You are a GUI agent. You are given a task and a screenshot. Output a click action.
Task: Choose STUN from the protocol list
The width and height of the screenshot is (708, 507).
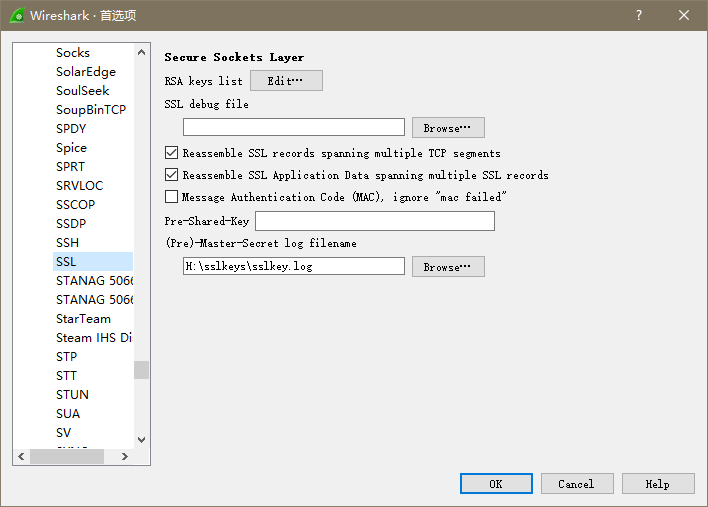click(72, 395)
